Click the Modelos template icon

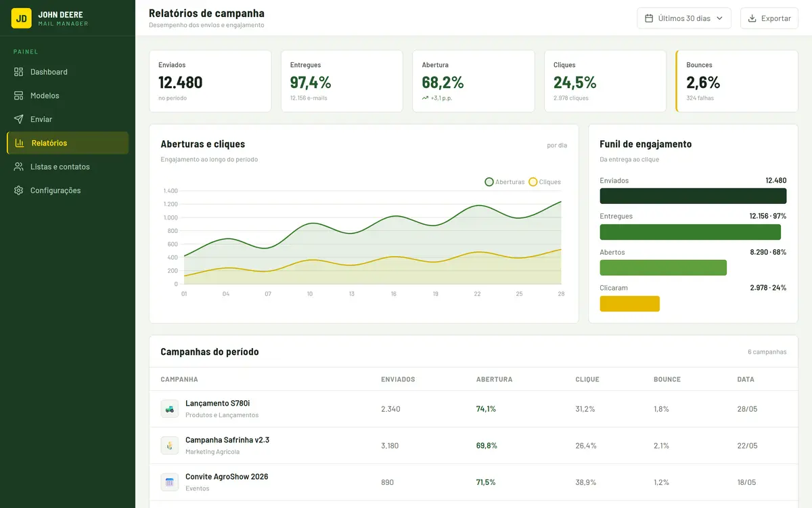click(x=19, y=96)
